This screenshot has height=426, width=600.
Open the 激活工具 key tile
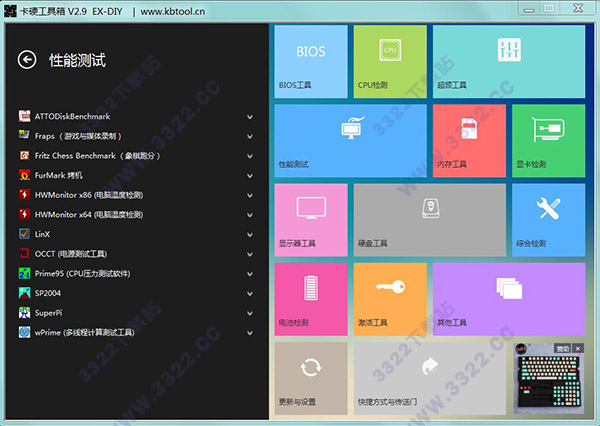click(390, 299)
